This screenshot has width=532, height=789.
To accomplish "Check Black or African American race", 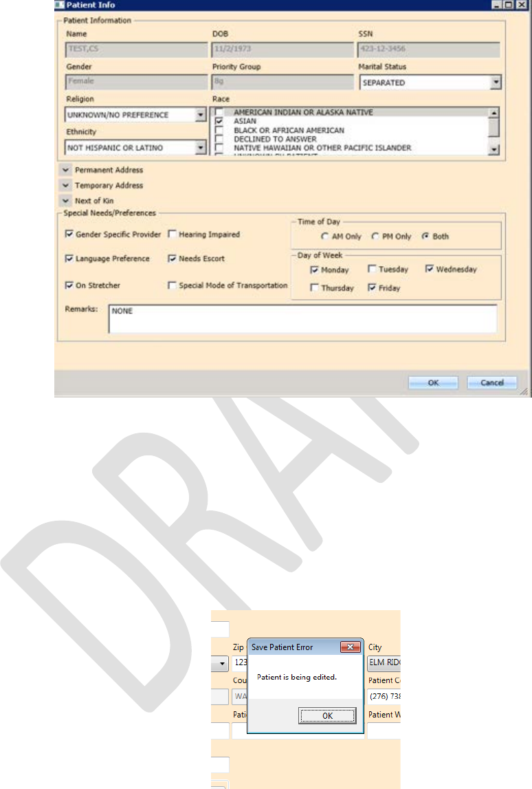I will (219, 130).
